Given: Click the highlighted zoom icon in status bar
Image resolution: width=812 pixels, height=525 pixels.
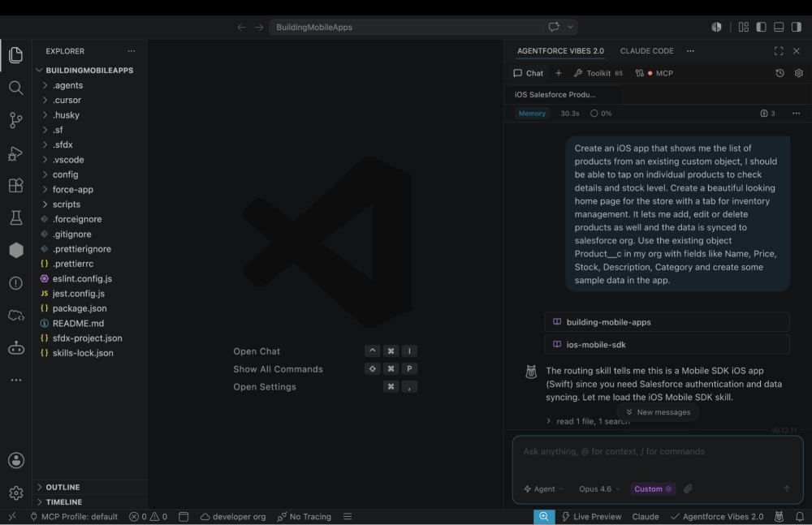Looking at the screenshot, I should [544, 516].
